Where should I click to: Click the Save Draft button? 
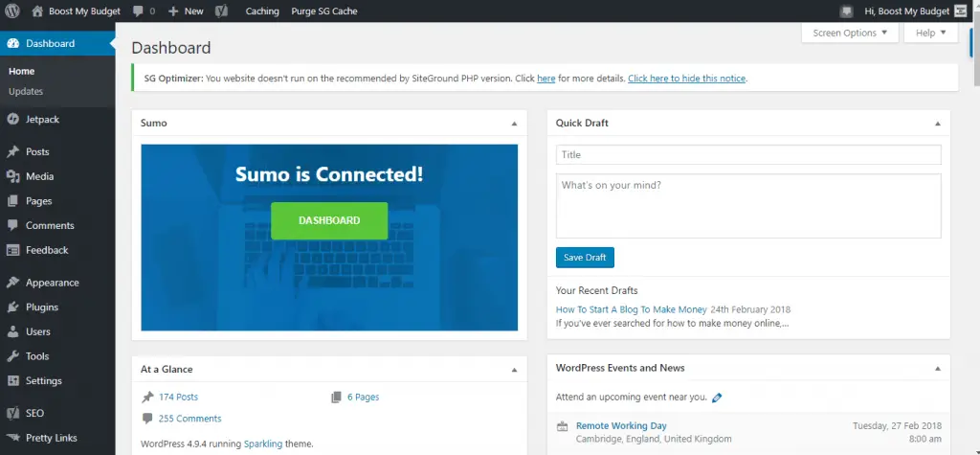pyautogui.click(x=585, y=258)
